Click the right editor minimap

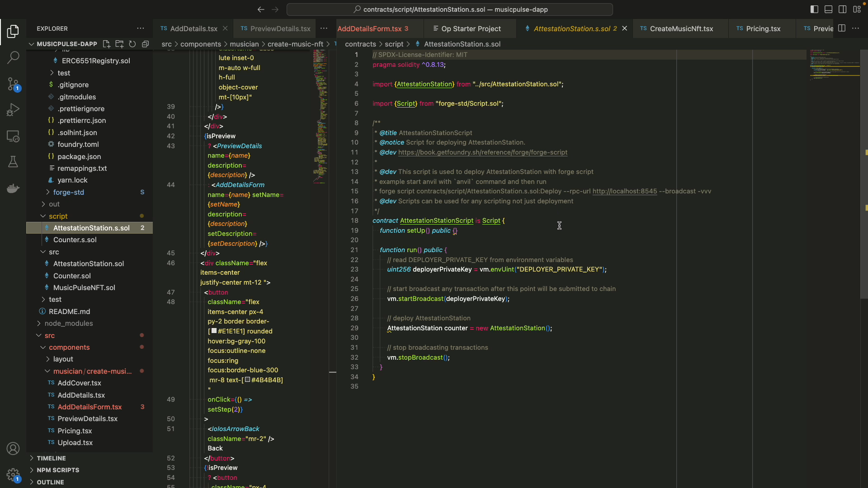point(834,66)
